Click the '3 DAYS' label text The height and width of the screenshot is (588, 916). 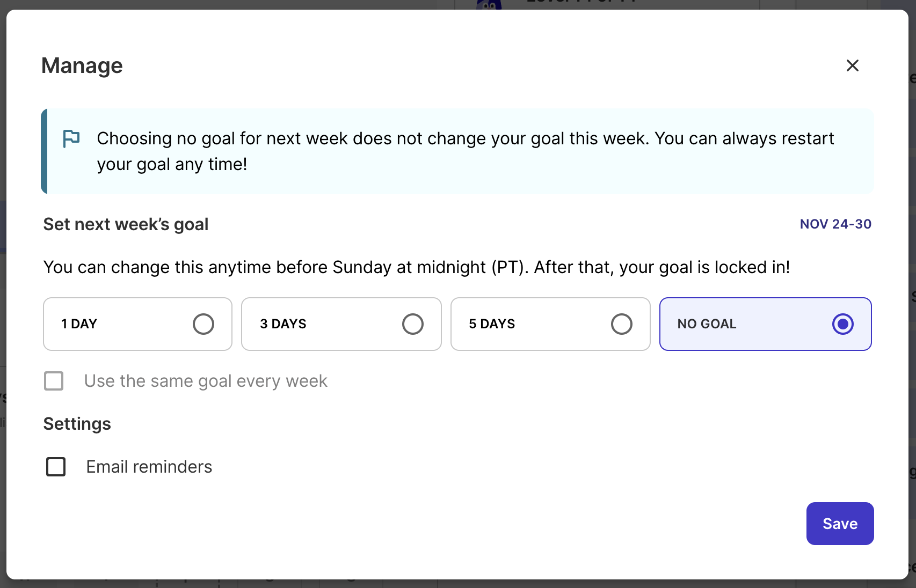(283, 324)
